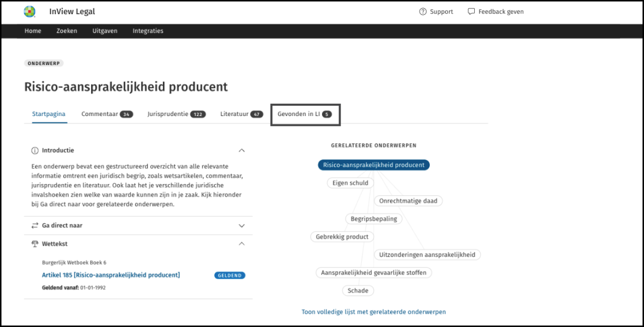The image size is (644, 327).
Task: Open the Gevonden in LI tab
Action: tap(305, 114)
